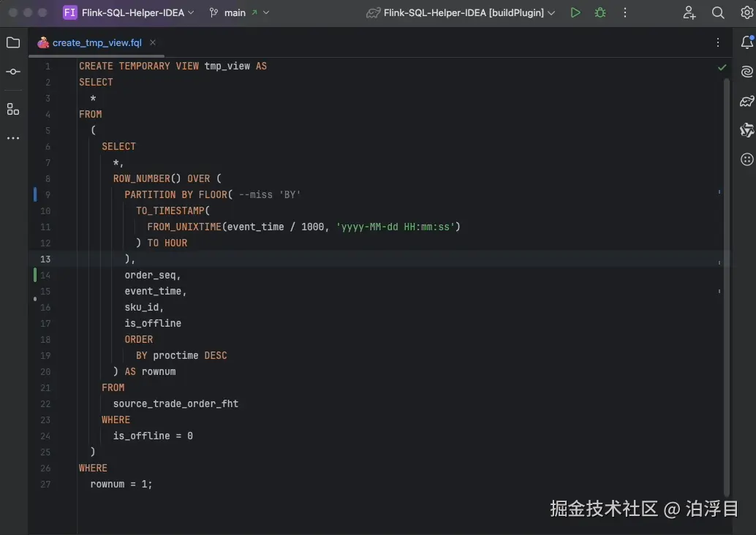756x535 pixels.
Task: Open the editor tabs options menu
Action: pos(718,42)
